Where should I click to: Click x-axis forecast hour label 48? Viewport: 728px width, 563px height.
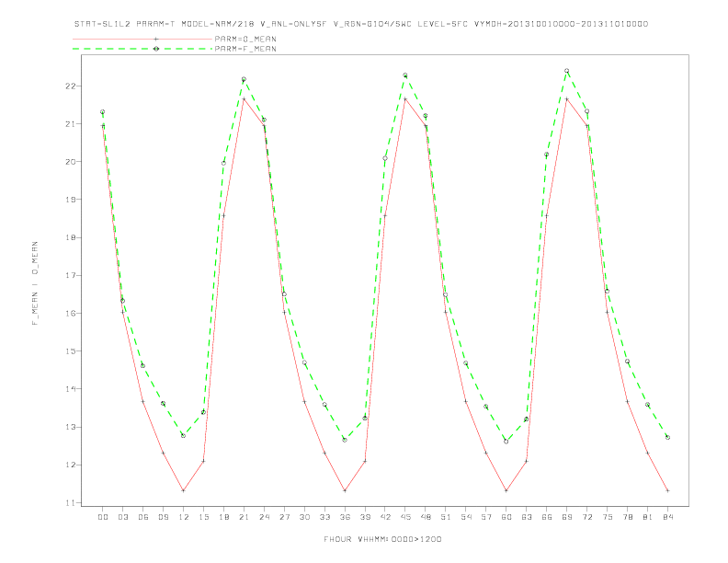point(426,517)
